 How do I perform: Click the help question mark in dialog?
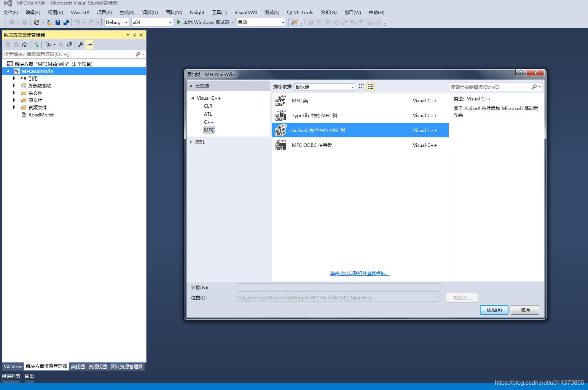[521, 73]
